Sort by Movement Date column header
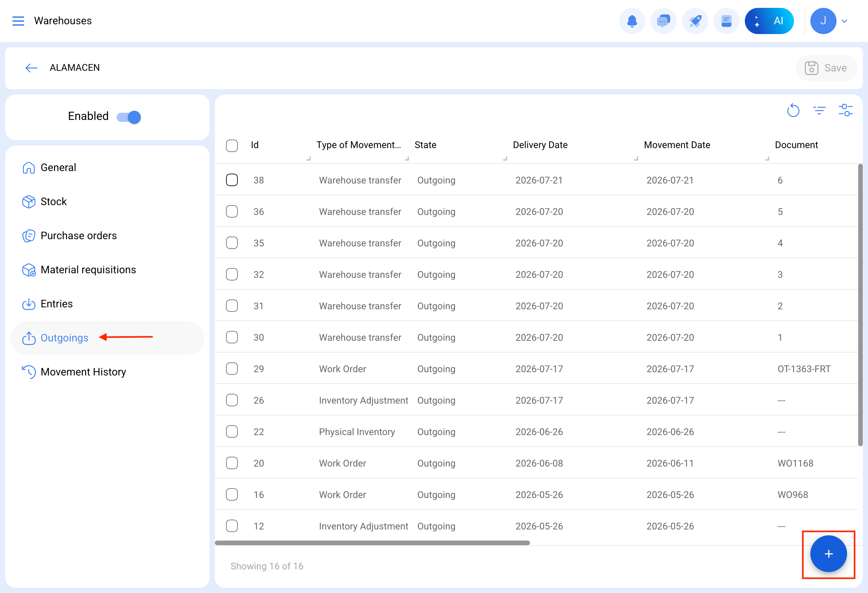868x593 pixels. (677, 145)
